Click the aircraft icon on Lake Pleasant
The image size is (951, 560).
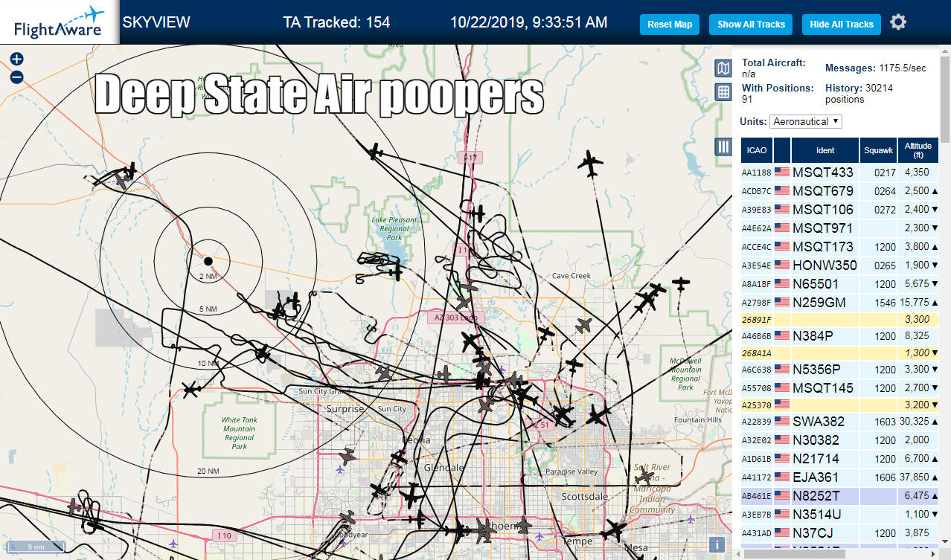click(395, 272)
